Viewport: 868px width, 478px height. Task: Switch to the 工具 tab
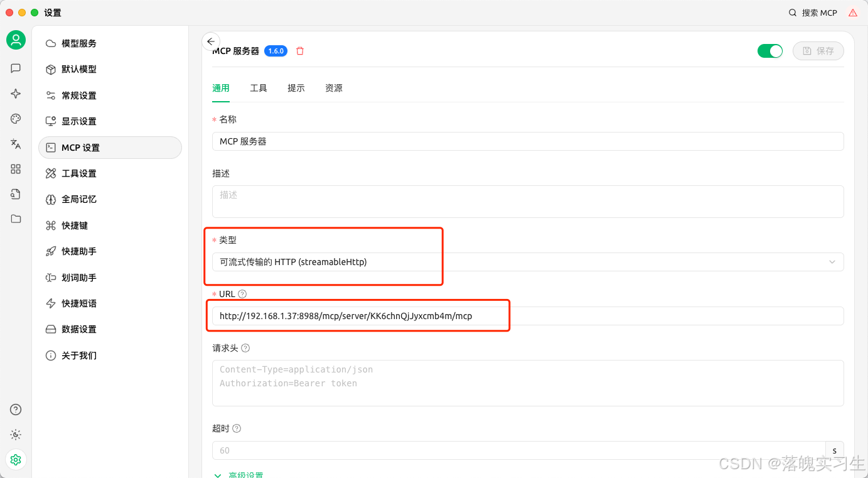coord(259,88)
